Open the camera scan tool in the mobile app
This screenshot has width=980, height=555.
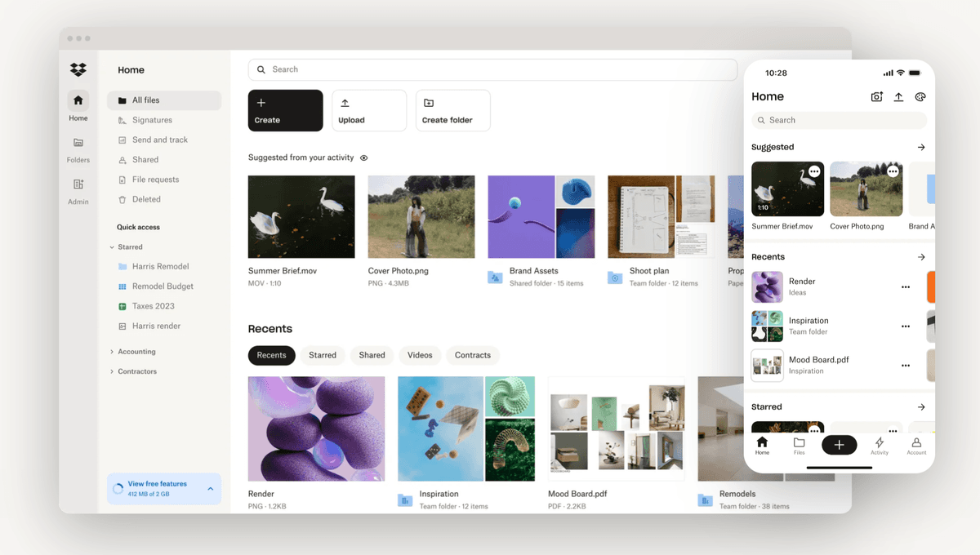click(x=876, y=96)
